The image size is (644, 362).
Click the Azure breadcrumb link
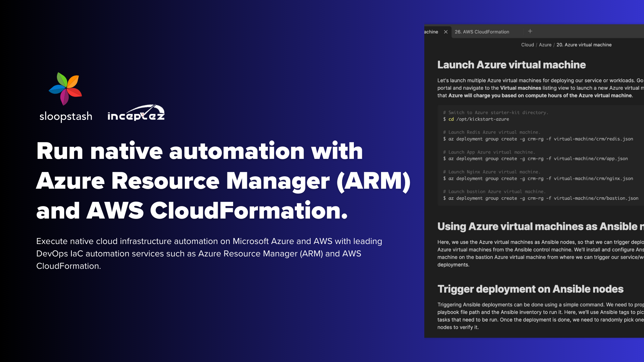click(x=545, y=45)
